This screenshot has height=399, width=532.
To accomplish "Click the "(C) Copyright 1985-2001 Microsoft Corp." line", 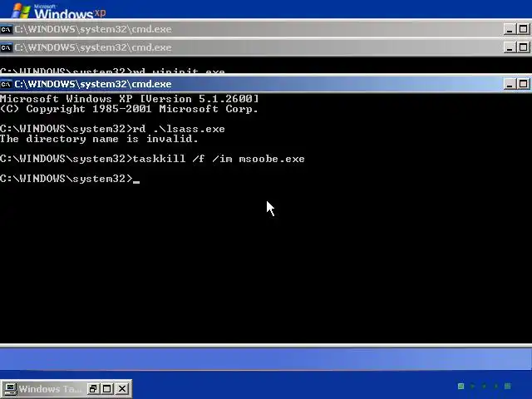I will 129,109.
